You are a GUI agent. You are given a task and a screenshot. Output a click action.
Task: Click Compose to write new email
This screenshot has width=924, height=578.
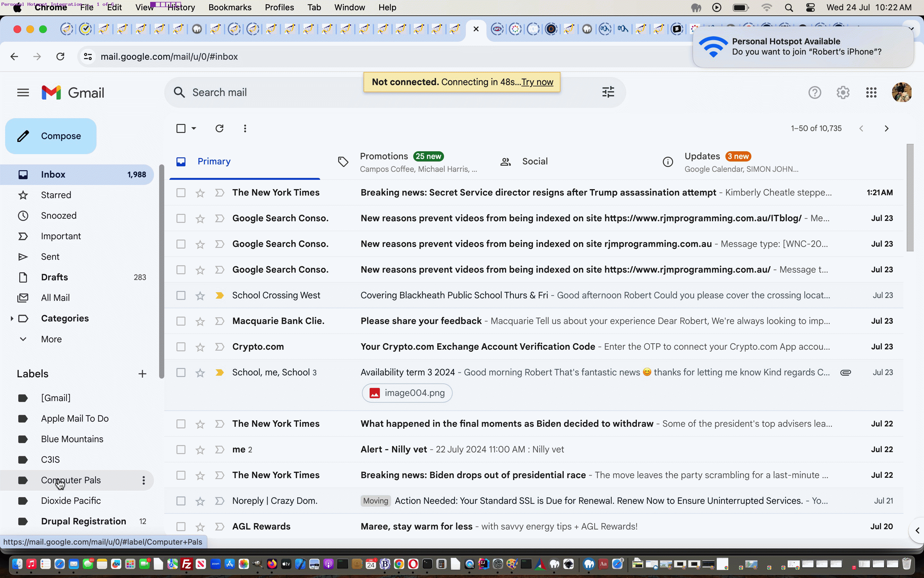pos(51,136)
